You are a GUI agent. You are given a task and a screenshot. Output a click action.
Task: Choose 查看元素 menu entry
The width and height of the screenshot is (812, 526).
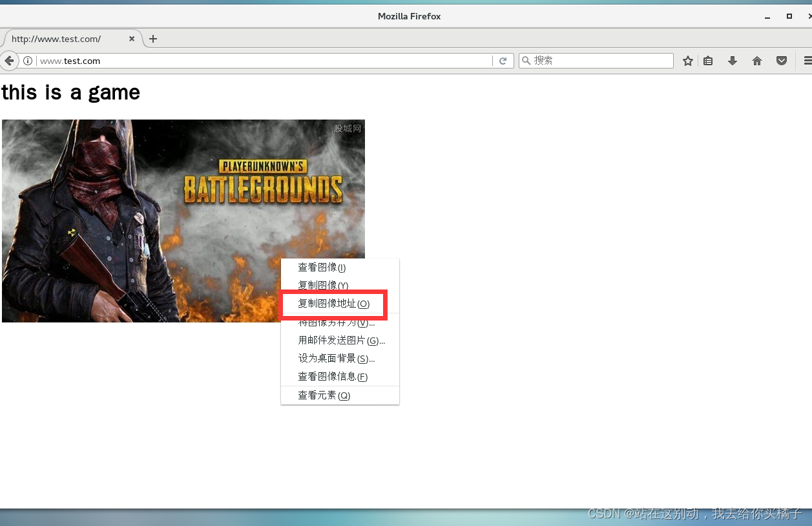click(x=340, y=395)
